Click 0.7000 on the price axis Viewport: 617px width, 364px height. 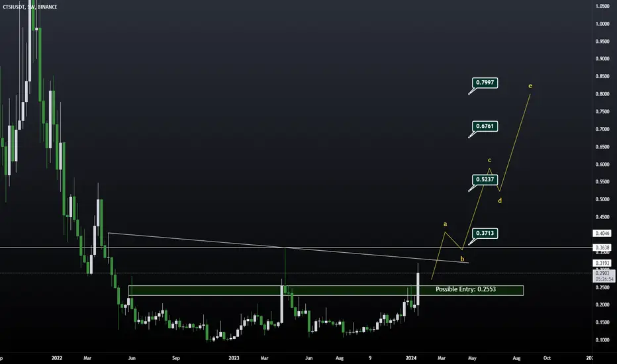(x=602, y=129)
